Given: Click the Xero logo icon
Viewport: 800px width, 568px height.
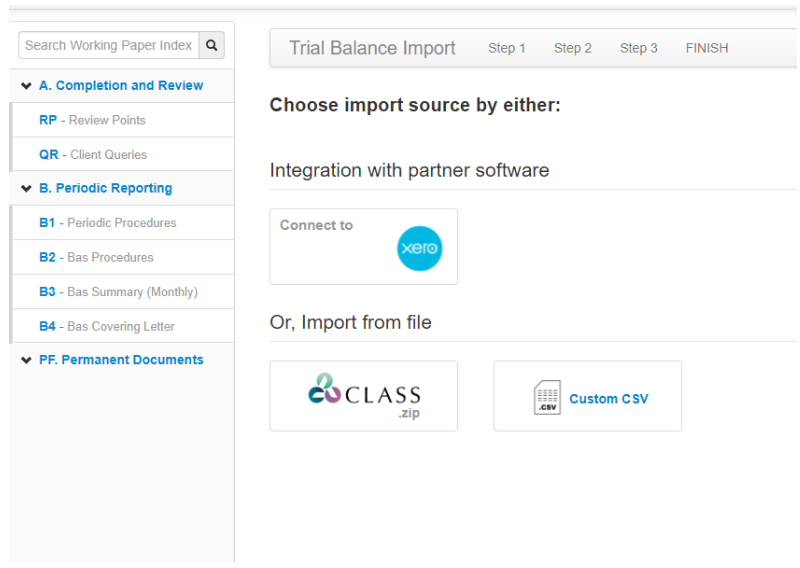Looking at the screenshot, I should click(x=419, y=249).
